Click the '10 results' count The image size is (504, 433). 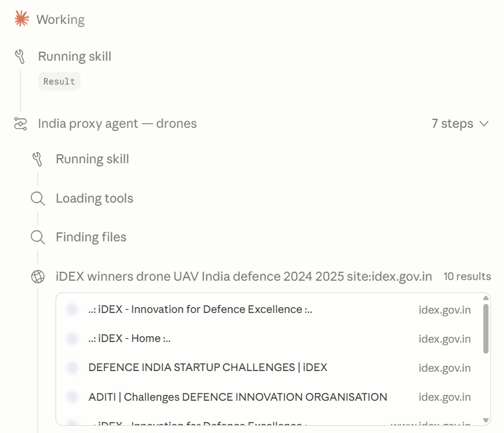click(467, 276)
